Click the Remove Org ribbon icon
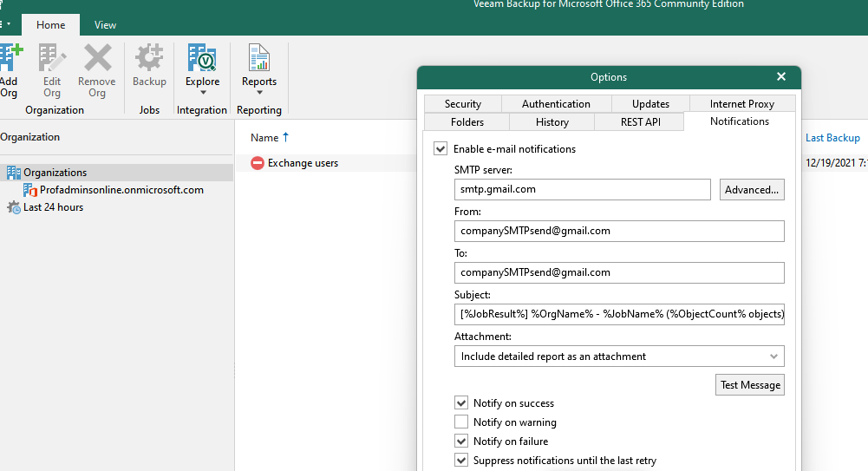 [97, 58]
